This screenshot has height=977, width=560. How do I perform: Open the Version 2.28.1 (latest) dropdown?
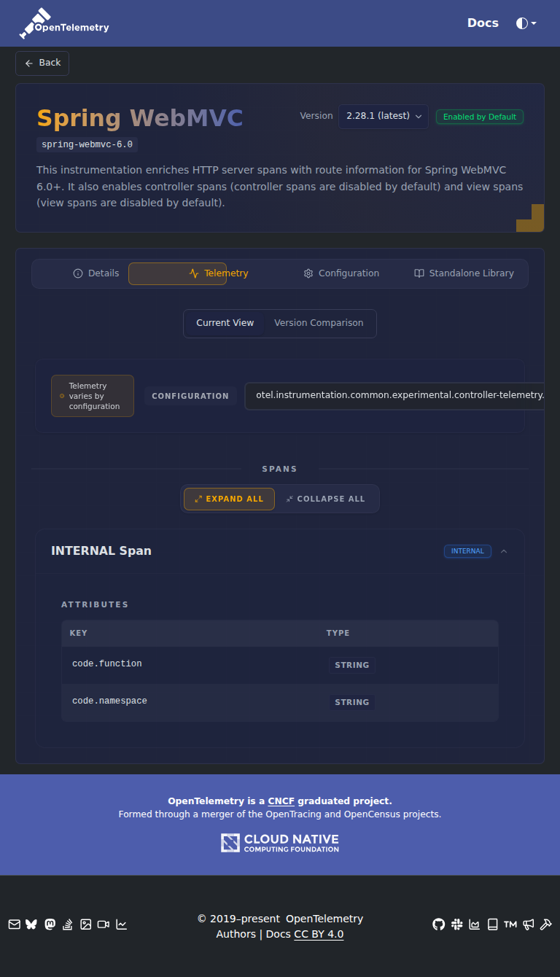pos(384,117)
